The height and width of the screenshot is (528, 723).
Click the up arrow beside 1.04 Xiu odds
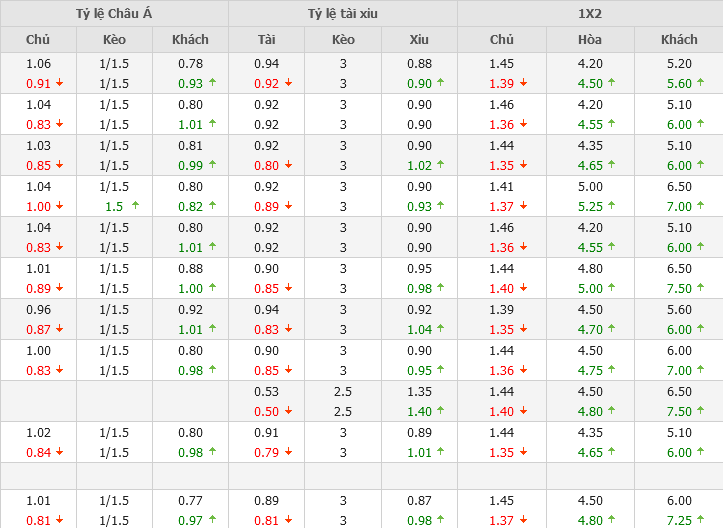pos(441,330)
